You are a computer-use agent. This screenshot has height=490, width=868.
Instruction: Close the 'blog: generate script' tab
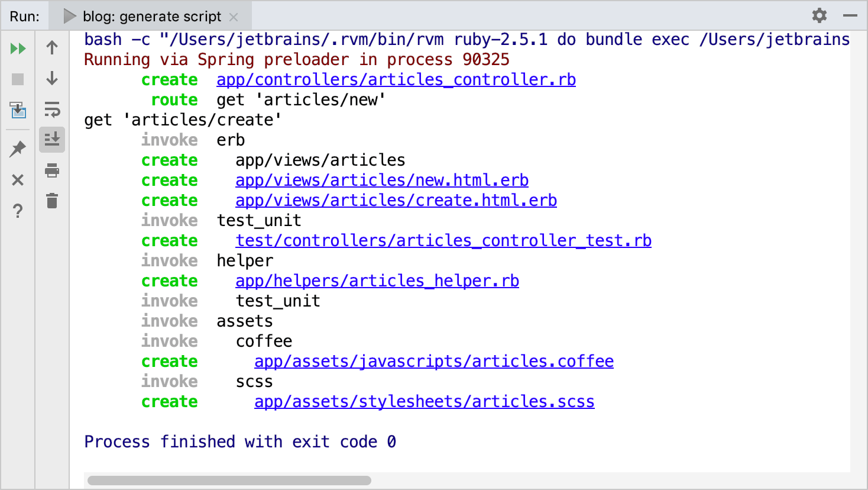pyautogui.click(x=234, y=17)
